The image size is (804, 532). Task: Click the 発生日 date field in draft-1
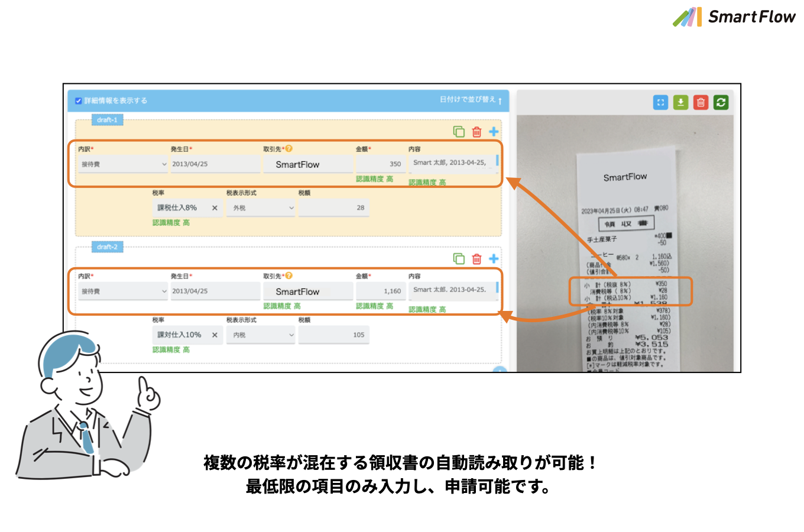[216, 164]
